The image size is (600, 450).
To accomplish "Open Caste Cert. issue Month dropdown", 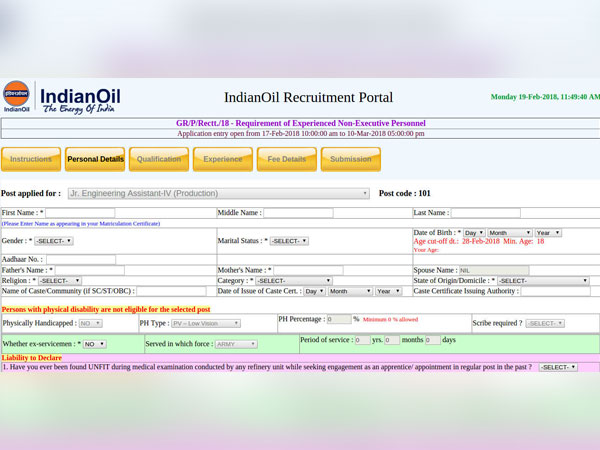I will (x=351, y=291).
